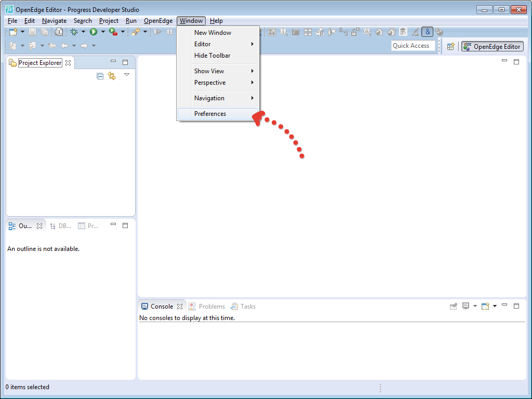The image size is (532, 399).
Task: Open the Navigate menu
Action: [54, 21]
